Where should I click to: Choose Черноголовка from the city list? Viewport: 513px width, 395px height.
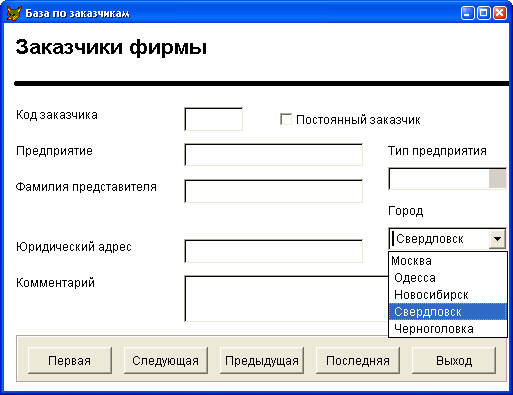pos(448,329)
